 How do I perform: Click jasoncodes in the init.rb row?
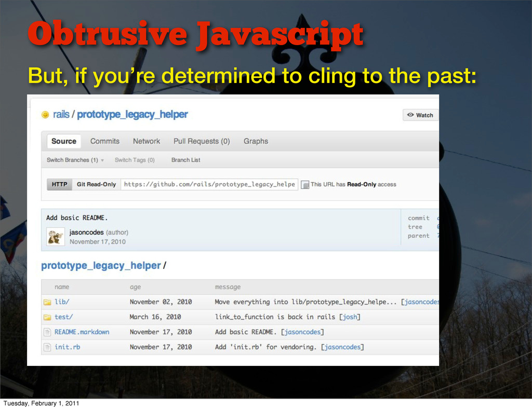click(x=342, y=347)
